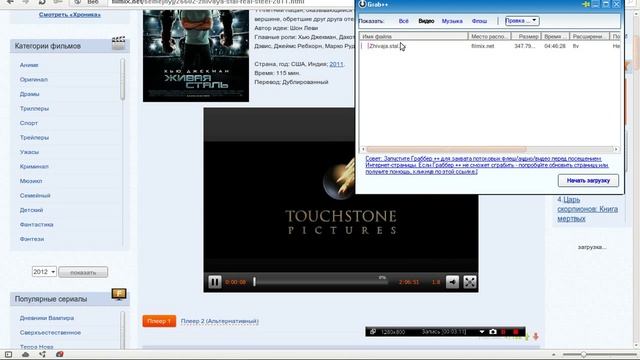Screen dimensions: 640x360
Task: Mute the video player sound
Action: point(452,282)
